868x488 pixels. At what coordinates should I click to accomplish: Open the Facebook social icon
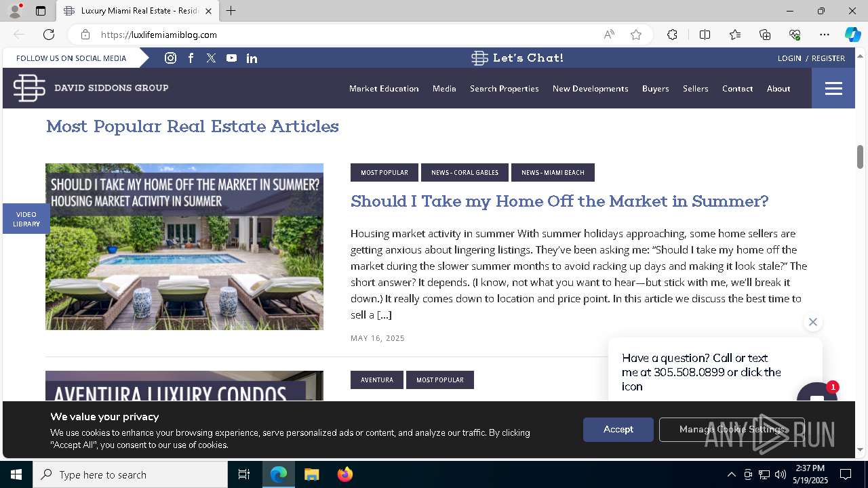[x=191, y=58]
